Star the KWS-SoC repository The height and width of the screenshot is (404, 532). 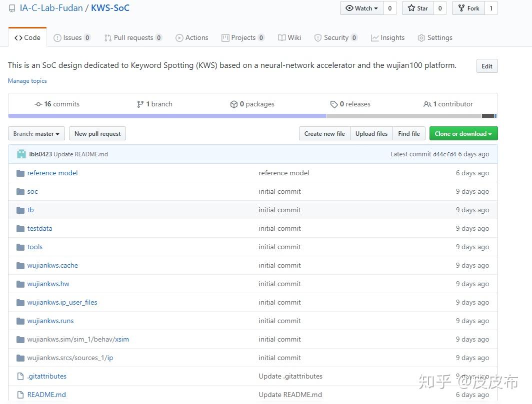coord(418,8)
